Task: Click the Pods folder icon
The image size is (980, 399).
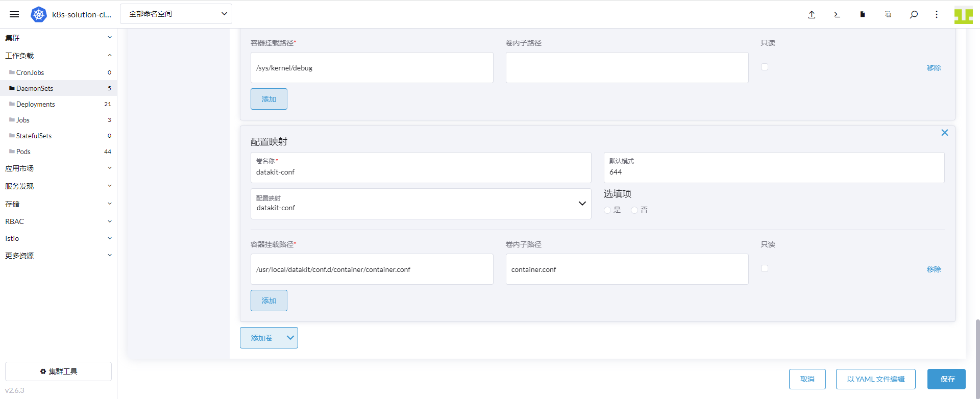Action: point(12,152)
